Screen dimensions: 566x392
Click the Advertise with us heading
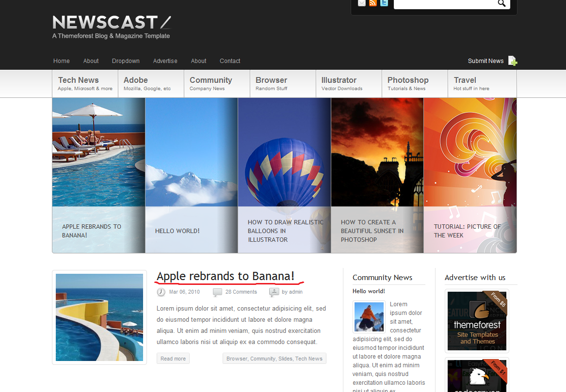(x=475, y=278)
